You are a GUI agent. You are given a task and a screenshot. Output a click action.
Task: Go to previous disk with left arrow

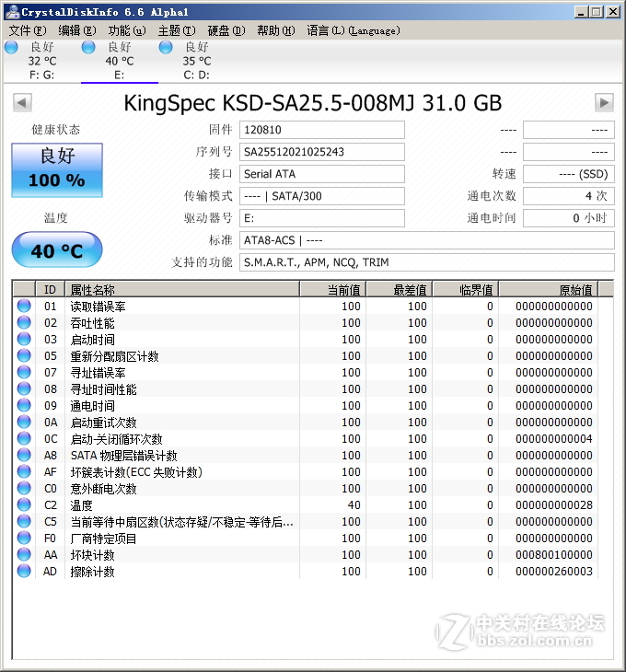(x=22, y=103)
